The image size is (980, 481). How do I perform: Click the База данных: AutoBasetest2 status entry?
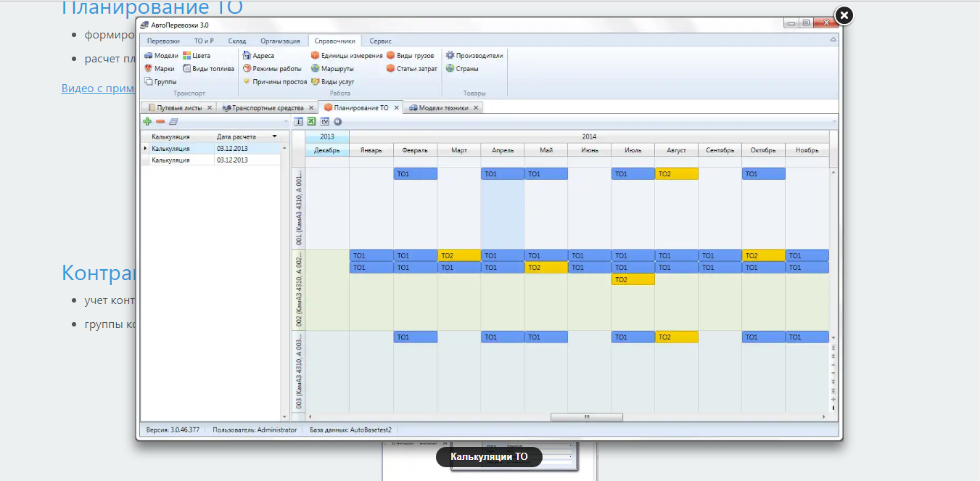[x=350, y=430]
